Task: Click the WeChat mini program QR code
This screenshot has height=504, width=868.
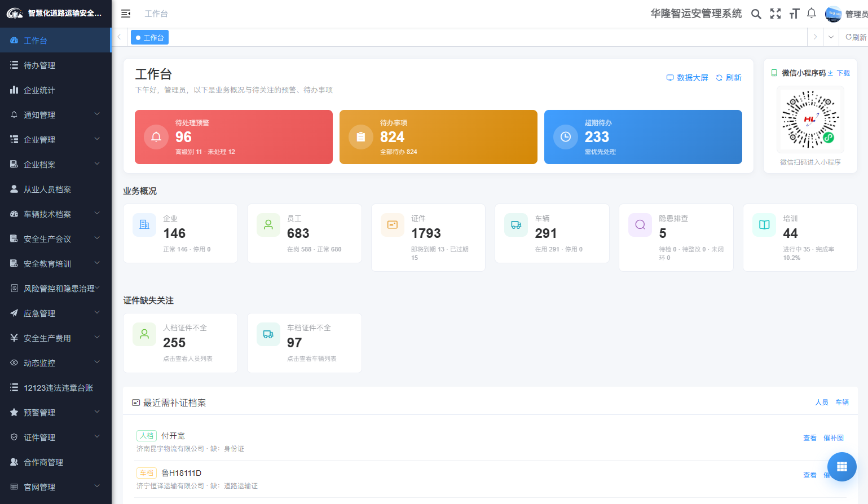Action: [810, 120]
